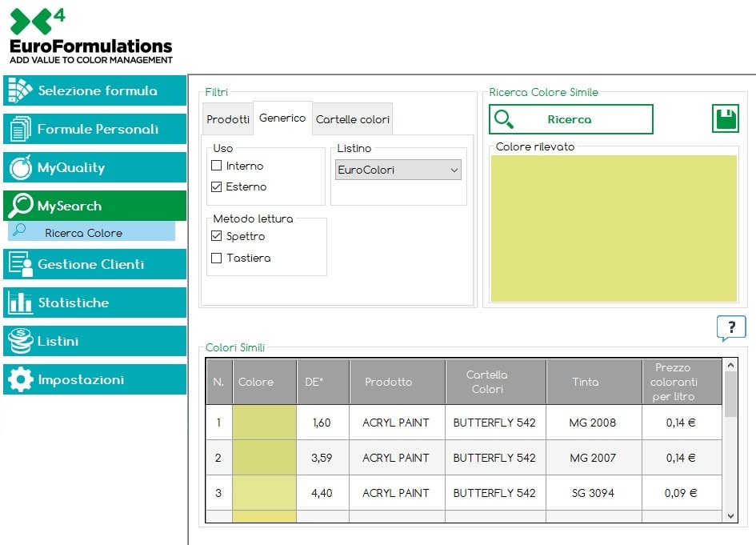Click the MySearch magnifying glass icon

click(x=20, y=206)
